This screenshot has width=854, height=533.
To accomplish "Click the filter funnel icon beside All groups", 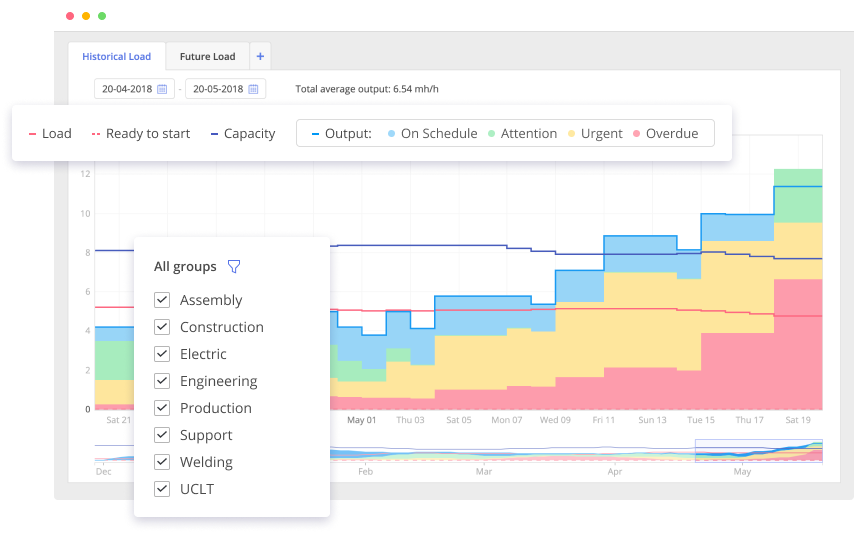I will click(234, 267).
